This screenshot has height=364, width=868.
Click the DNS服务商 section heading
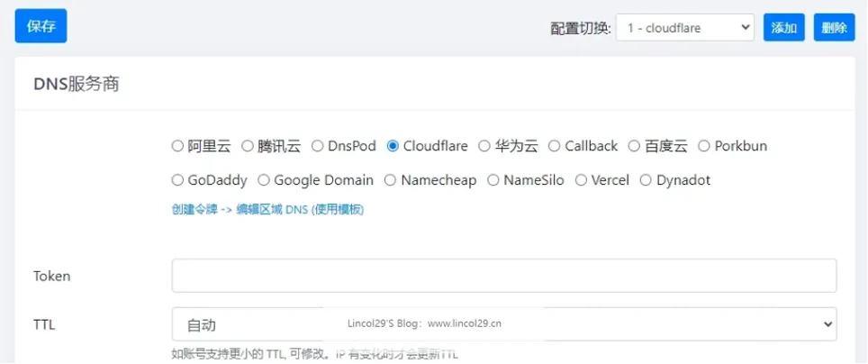click(x=77, y=84)
